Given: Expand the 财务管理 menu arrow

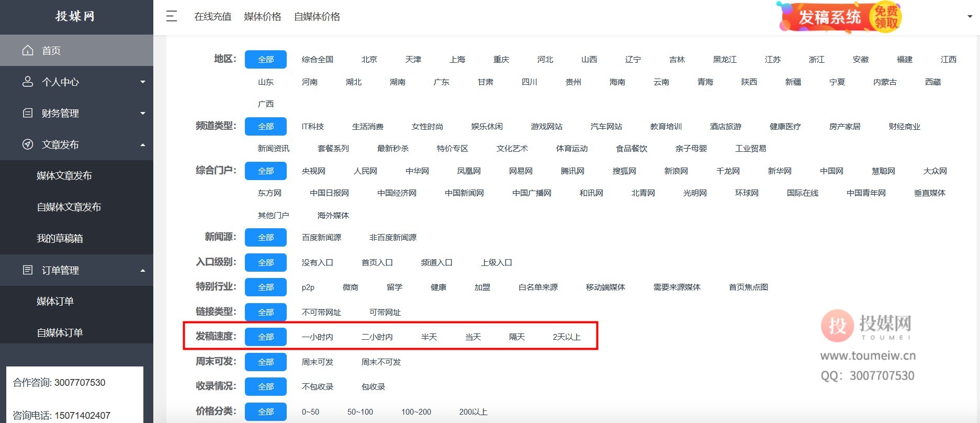Looking at the screenshot, I should point(143,114).
